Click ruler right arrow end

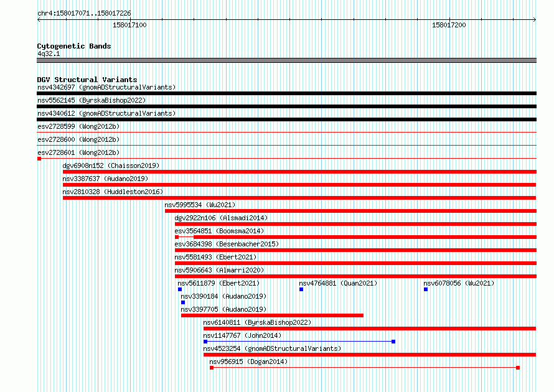(535, 19)
